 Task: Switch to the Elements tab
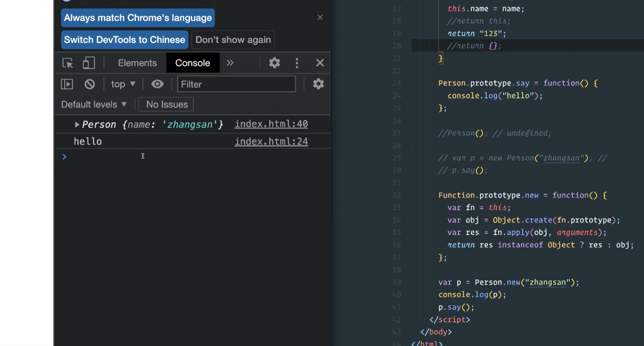pos(137,63)
